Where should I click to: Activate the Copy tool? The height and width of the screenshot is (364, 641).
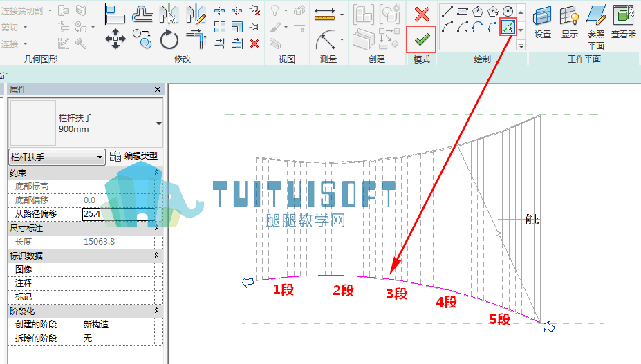click(142, 39)
